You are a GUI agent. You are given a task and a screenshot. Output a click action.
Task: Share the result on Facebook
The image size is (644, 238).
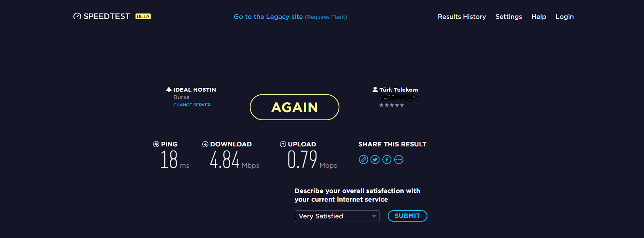click(x=387, y=159)
